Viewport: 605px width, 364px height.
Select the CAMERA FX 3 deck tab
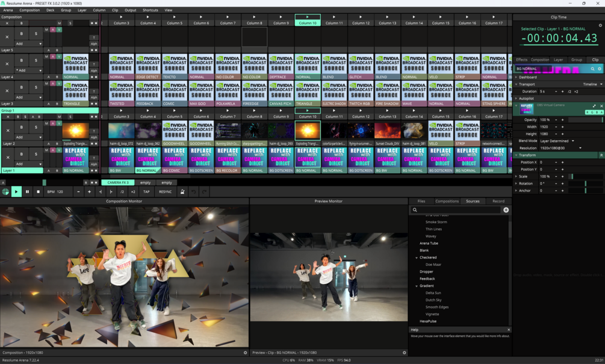[x=117, y=182]
